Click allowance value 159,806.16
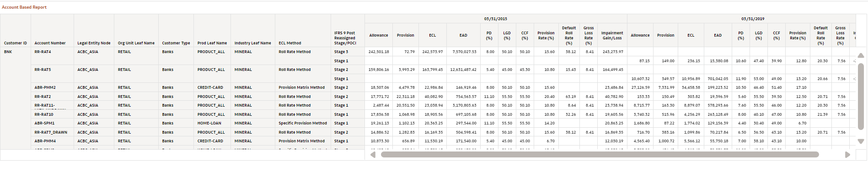 [x=379, y=70]
